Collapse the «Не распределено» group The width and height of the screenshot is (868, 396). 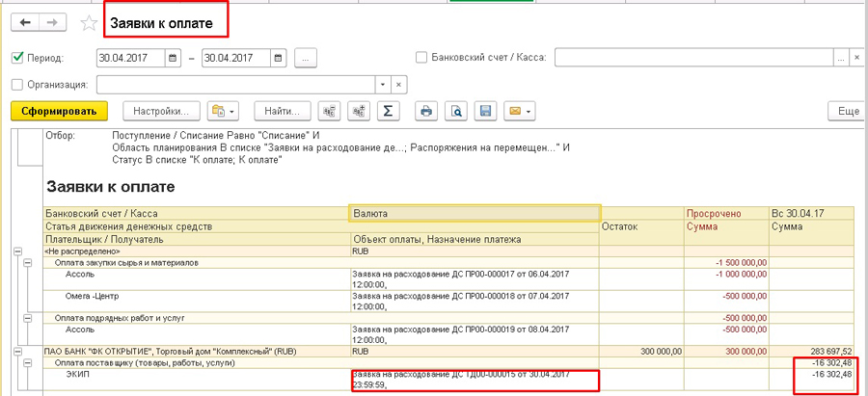coord(16,250)
